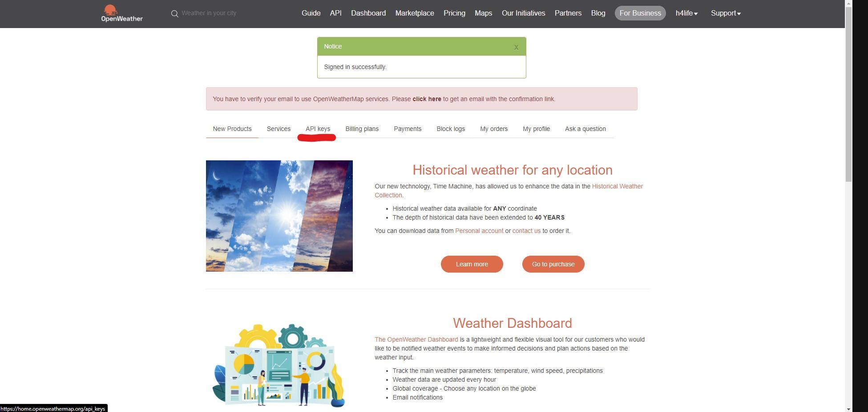Click the historical weather sky image
The height and width of the screenshot is (412, 868).
pos(279,216)
